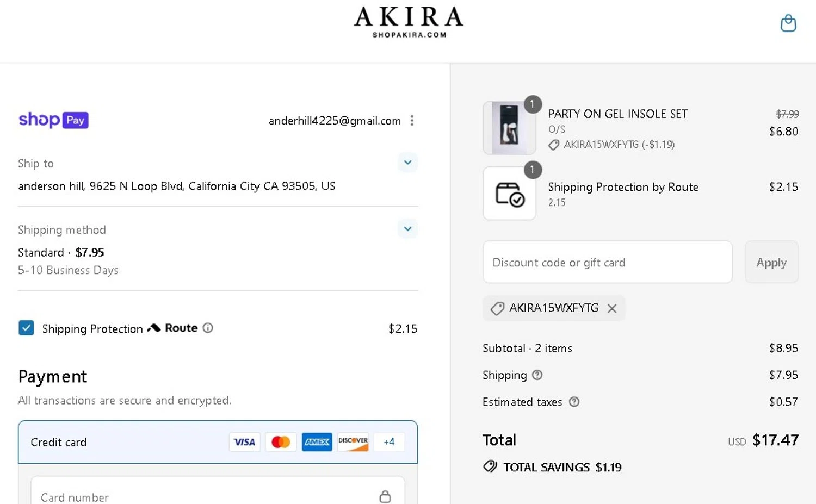
Task: Click the padlock icon in Card number field
Action: pyautogui.click(x=385, y=496)
